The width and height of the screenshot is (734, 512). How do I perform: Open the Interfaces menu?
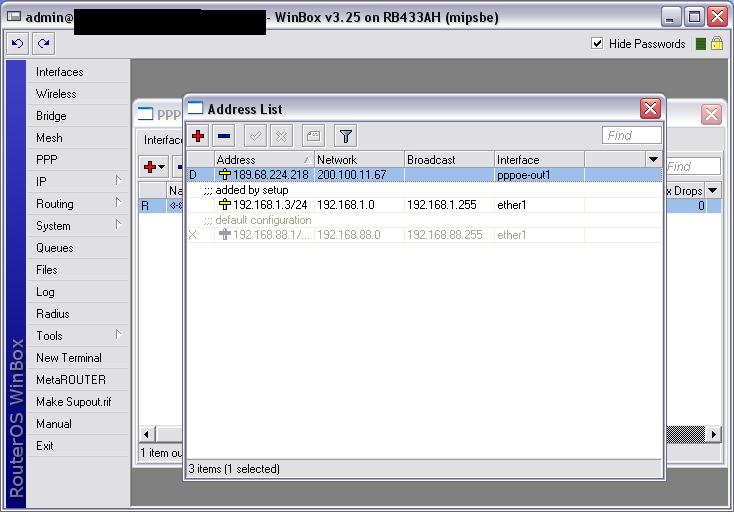77,72
